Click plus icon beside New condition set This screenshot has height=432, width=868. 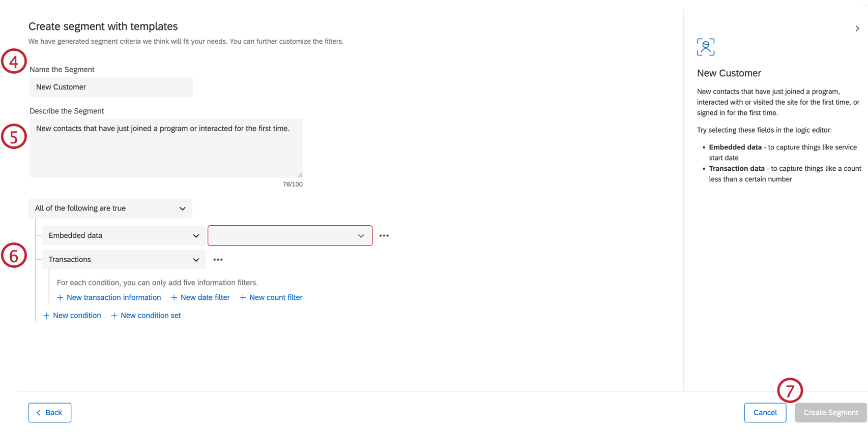click(114, 316)
